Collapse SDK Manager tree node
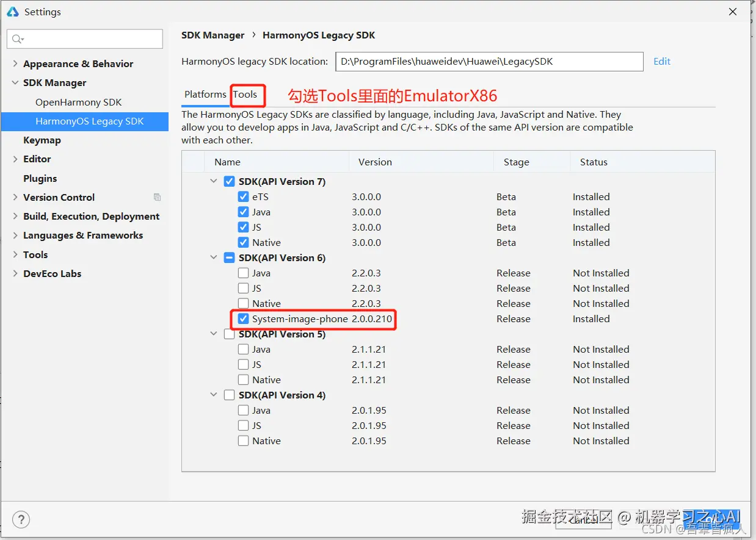This screenshot has width=756, height=540. (15, 82)
